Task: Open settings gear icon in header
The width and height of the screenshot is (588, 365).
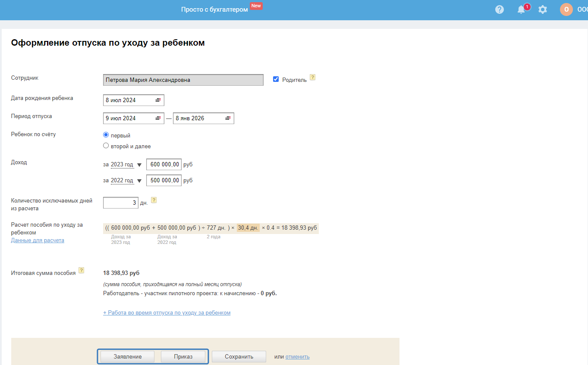Action: coord(543,9)
